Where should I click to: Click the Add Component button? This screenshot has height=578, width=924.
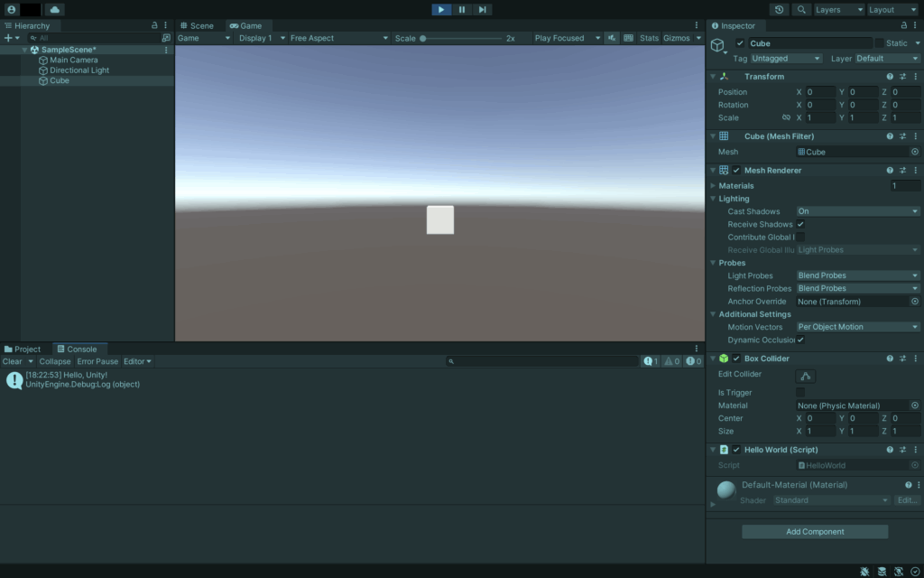(x=815, y=532)
